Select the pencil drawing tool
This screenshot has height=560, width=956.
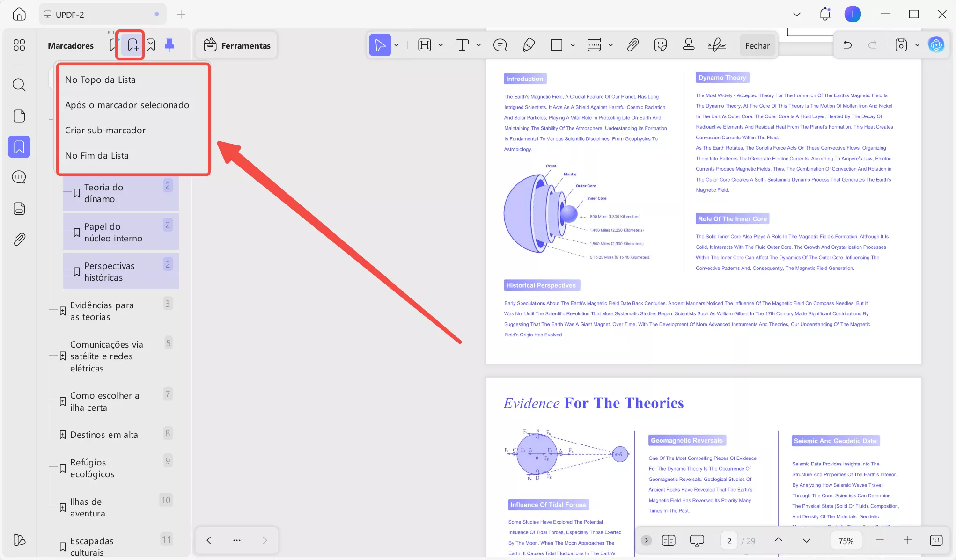(529, 45)
